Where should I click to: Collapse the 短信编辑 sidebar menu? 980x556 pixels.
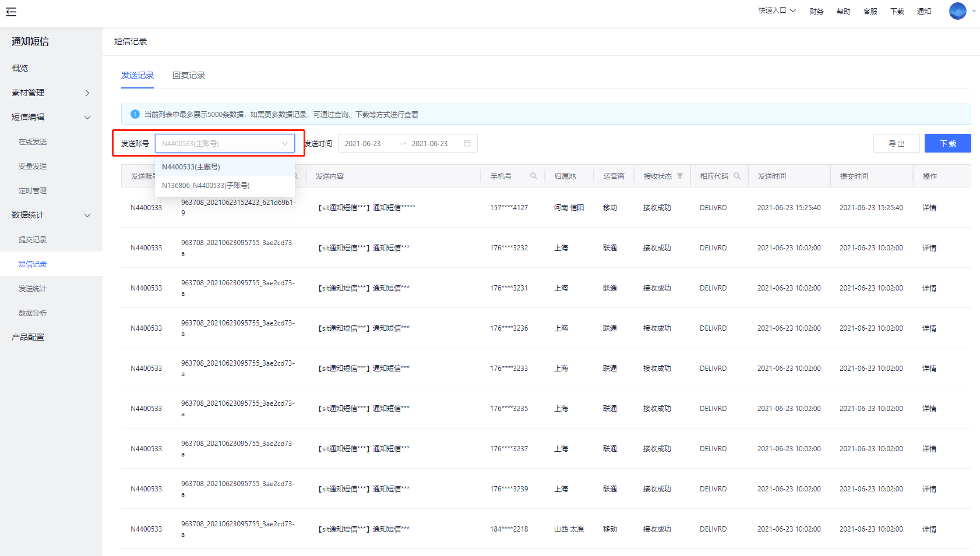(51, 117)
